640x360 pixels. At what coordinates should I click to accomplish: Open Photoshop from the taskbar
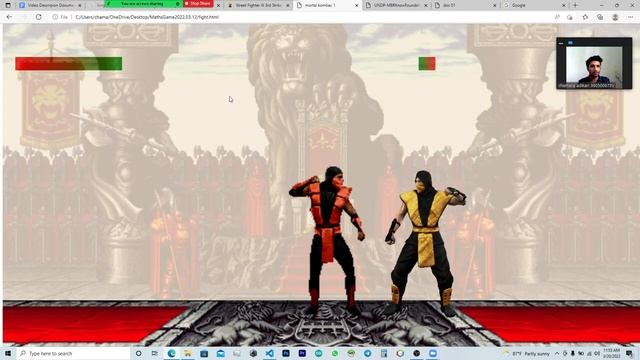[x=286, y=353]
